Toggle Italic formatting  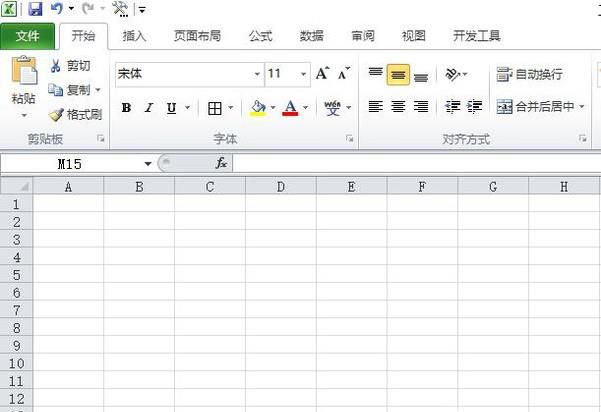click(149, 108)
